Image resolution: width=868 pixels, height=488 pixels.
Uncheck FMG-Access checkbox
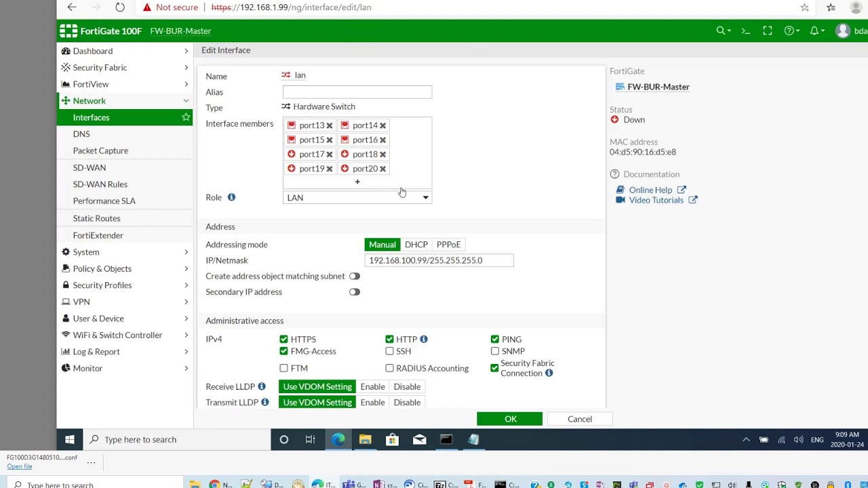pyautogui.click(x=283, y=351)
